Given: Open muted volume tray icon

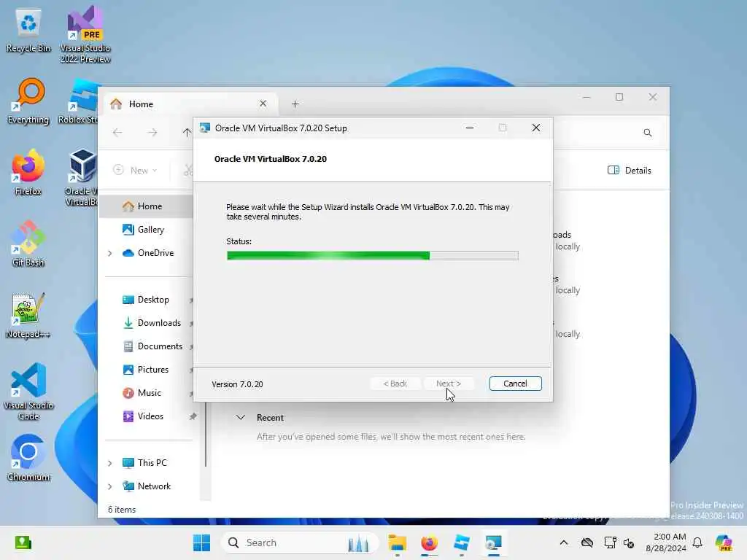Looking at the screenshot, I should click(629, 542).
